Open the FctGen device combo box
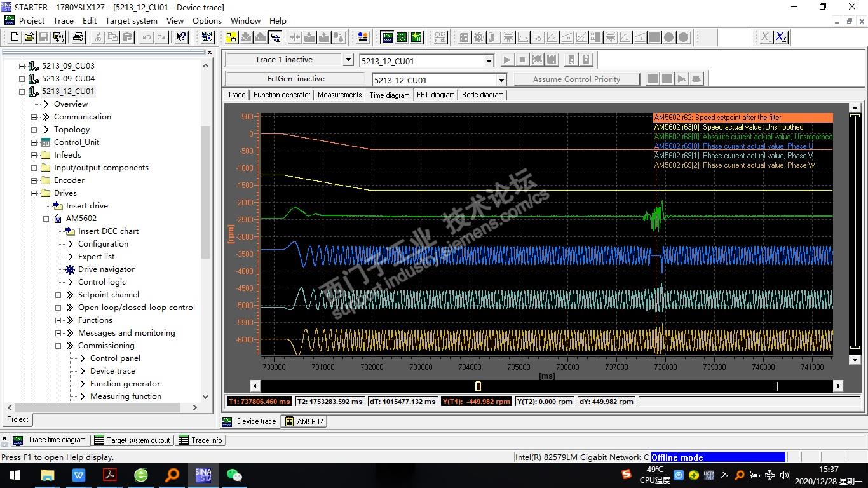Screen dimensions: 868x488 click(439, 80)
